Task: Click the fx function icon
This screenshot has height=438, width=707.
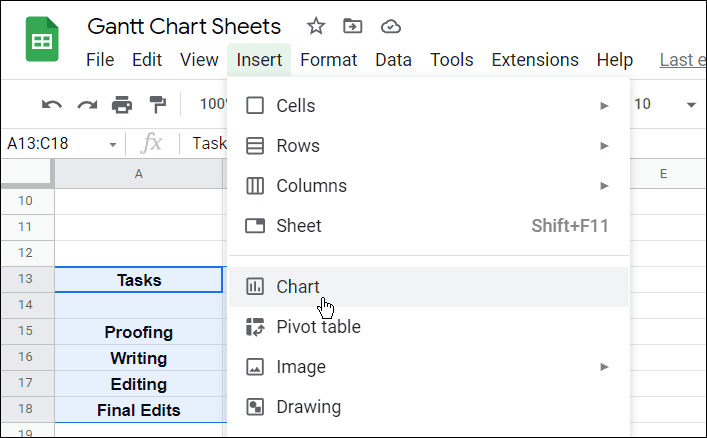Action: pyautogui.click(x=152, y=143)
